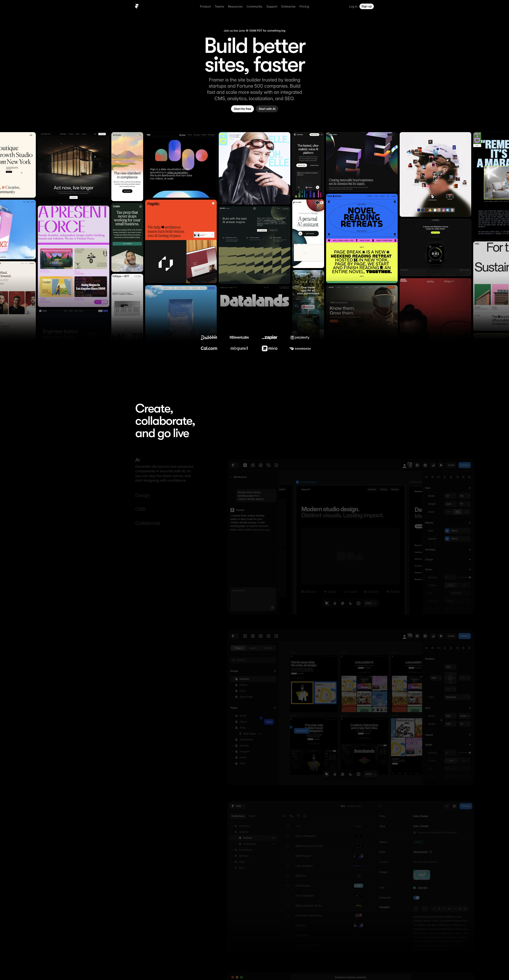Image resolution: width=509 pixels, height=980 pixels.
Task: Select Layout icon in Wireframer mockup toolbar
Action: click(x=253, y=465)
